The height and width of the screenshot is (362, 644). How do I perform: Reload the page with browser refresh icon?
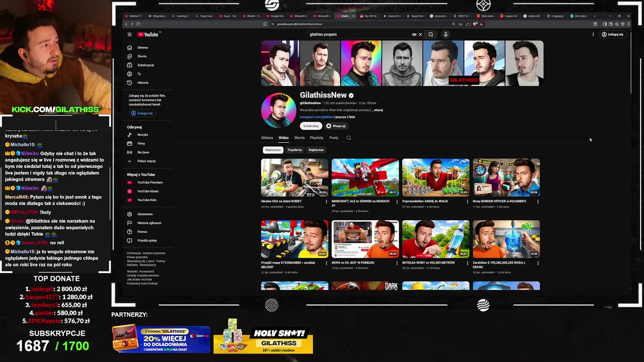(x=138, y=24)
